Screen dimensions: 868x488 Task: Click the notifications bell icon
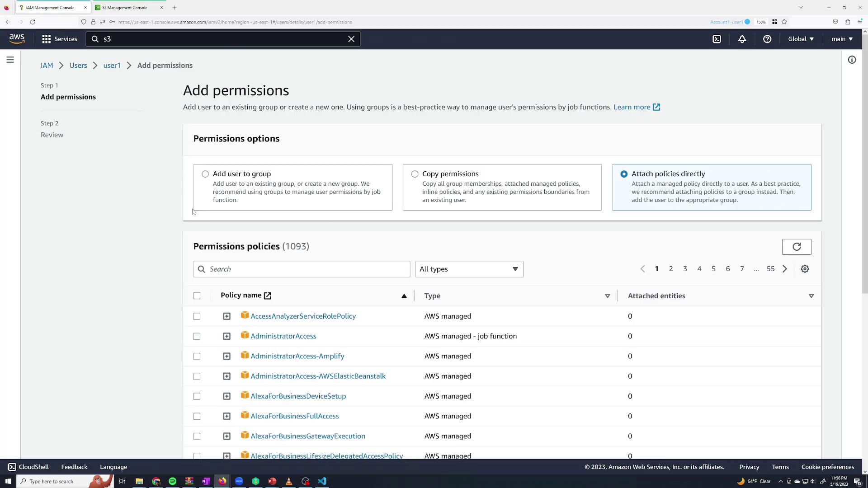pos(742,39)
